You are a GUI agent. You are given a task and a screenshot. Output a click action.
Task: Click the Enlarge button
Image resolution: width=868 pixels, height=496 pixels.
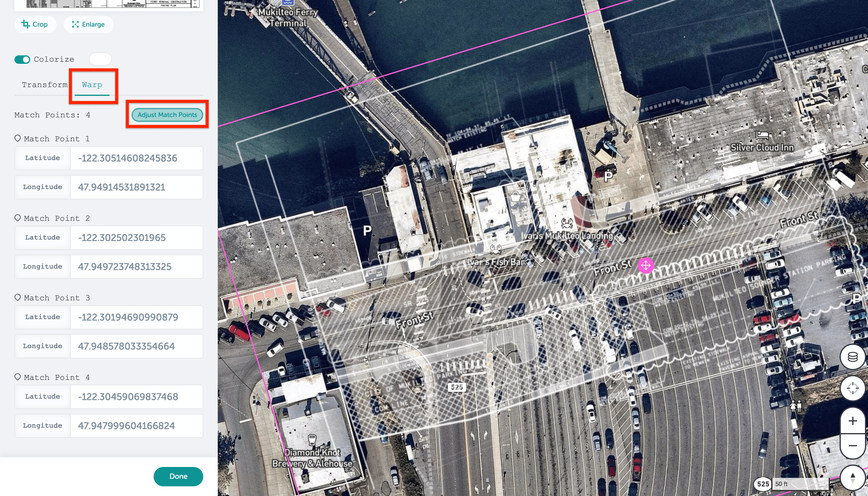[88, 24]
